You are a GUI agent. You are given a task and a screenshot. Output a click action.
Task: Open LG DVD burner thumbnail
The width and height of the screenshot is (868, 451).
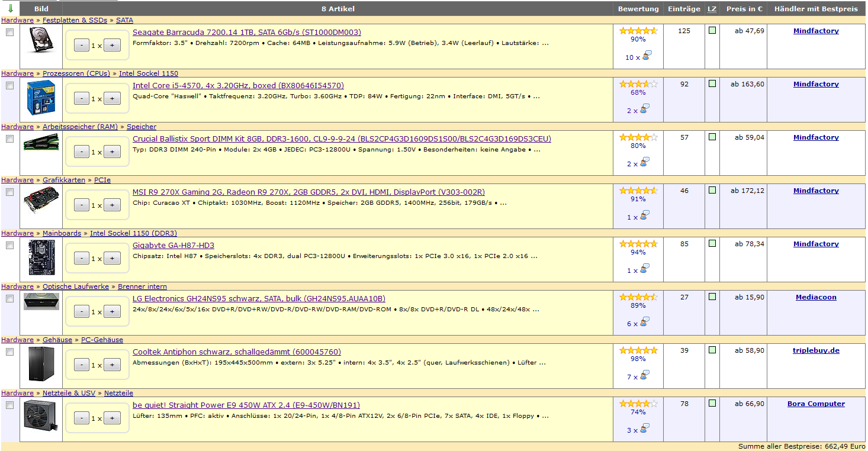(41, 301)
